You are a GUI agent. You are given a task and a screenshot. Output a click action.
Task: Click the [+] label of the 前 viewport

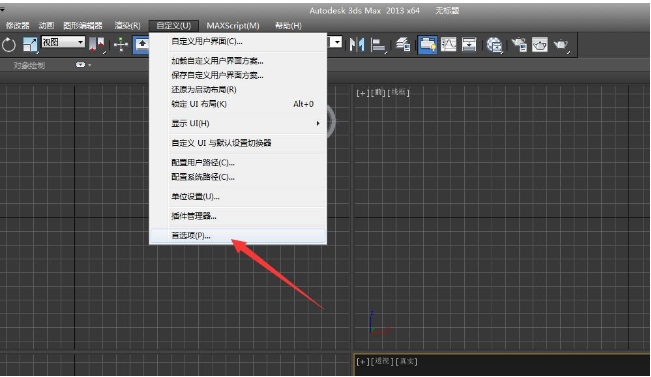tap(362, 93)
